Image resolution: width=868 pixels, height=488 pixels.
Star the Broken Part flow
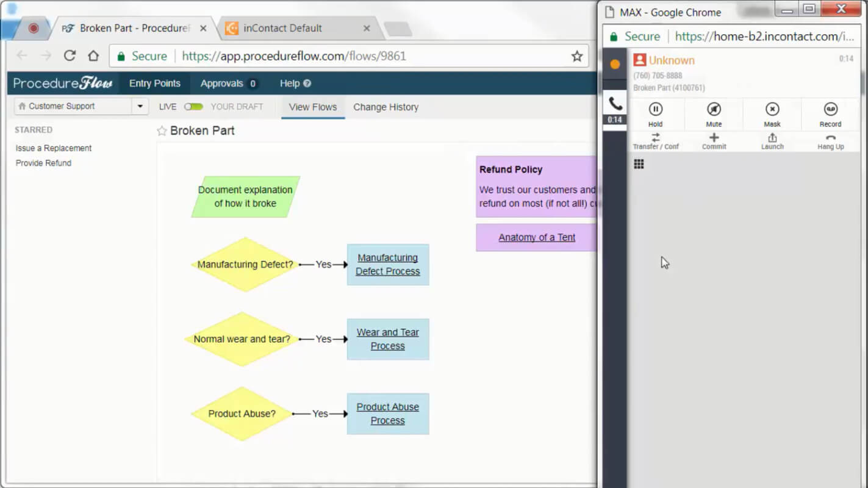pos(162,131)
